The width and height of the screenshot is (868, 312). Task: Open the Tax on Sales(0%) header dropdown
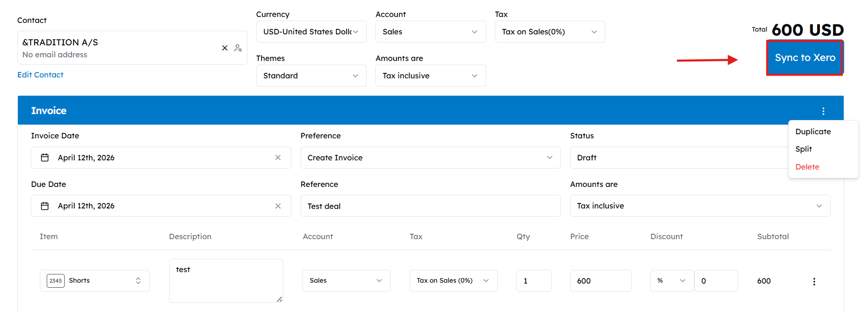tap(550, 32)
